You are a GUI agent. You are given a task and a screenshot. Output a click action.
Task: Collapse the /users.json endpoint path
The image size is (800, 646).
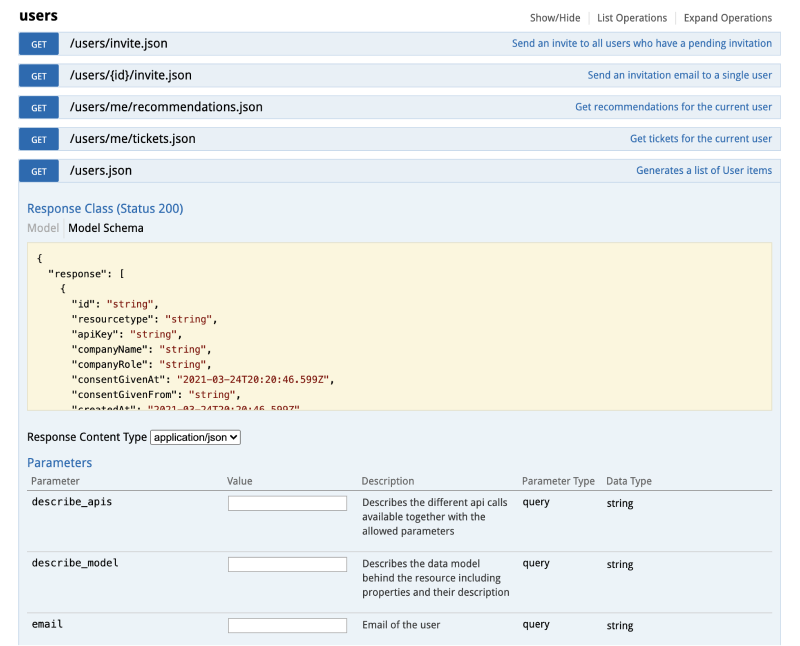[100, 171]
